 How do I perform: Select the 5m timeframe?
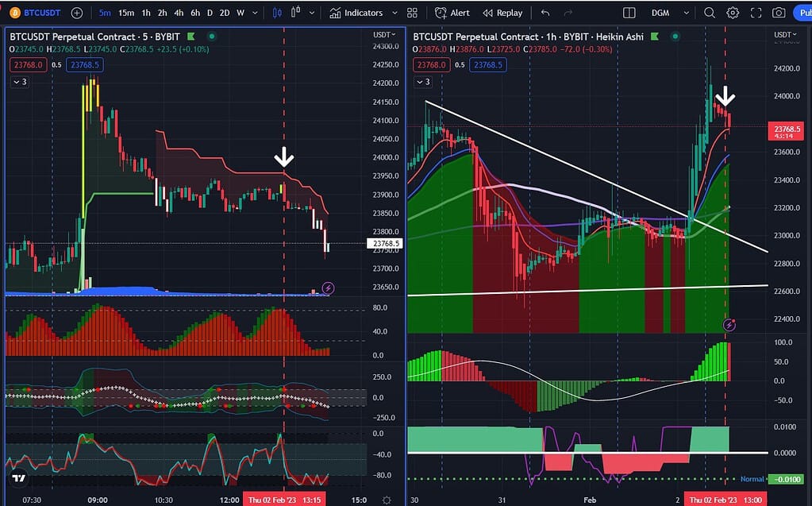tap(105, 13)
